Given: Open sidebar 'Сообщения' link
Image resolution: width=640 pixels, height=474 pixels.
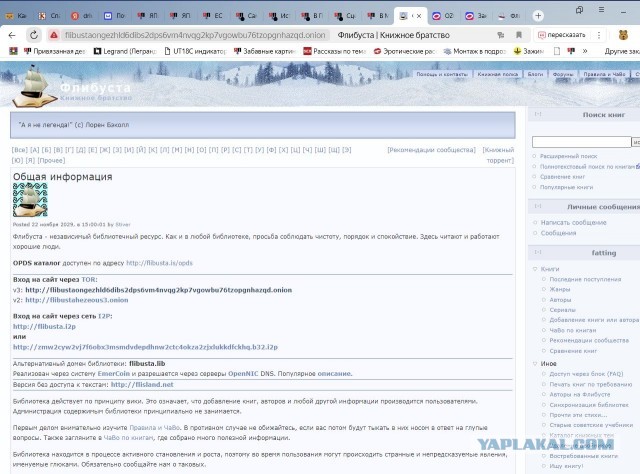Looking at the screenshot, I should [558, 233].
